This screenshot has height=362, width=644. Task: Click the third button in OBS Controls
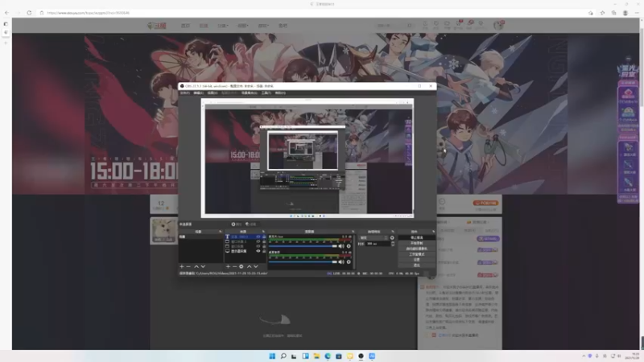(416, 249)
